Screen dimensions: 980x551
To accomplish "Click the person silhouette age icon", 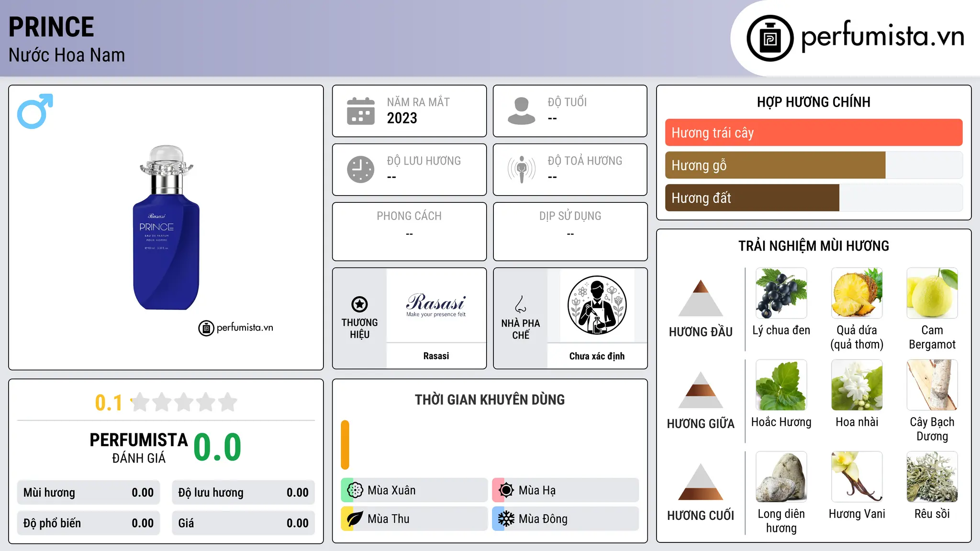I will [x=521, y=111].
